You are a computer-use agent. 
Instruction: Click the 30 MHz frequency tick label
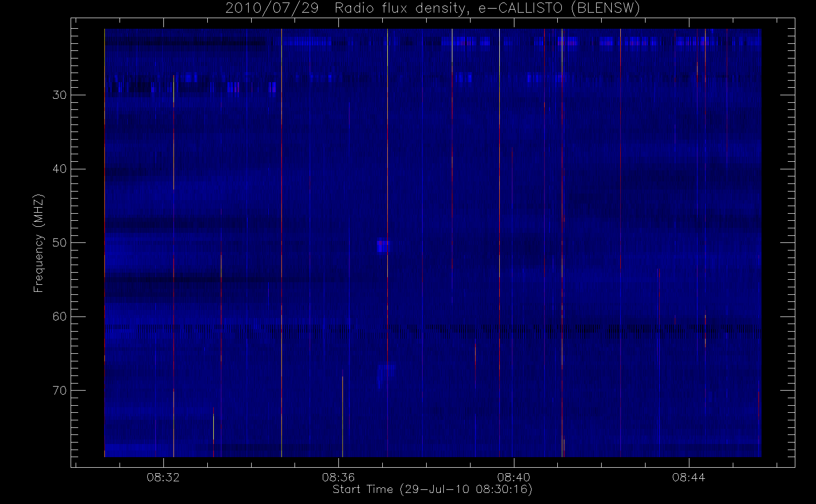pyautogui.click(x=60, y=95)
